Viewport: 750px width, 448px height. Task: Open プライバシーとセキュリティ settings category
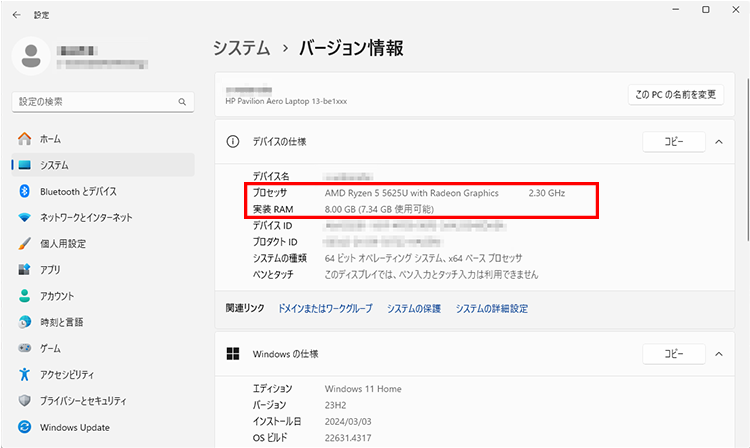pos(103,401)
